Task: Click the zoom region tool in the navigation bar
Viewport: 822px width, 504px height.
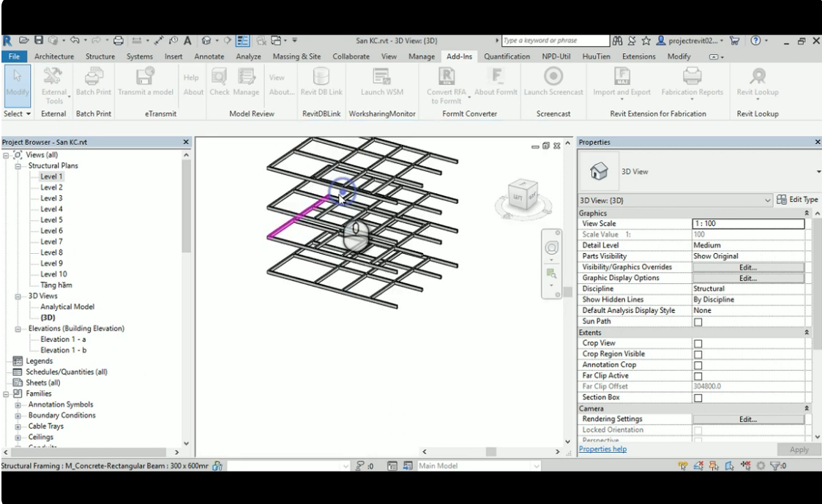Action: [551, 273]
